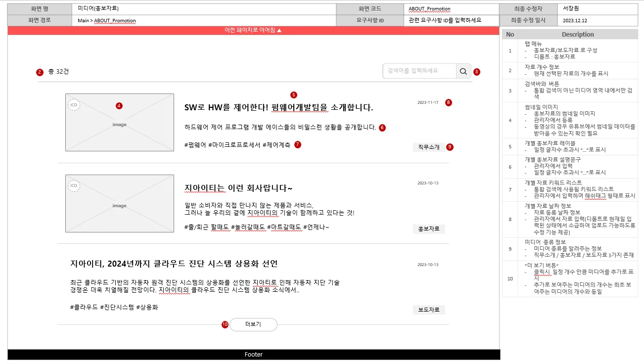Viewport: 644px width, 364px height.
Task: Click the 개별 자료 키워드 리스트 row
Action: click(x=570, y=189)
